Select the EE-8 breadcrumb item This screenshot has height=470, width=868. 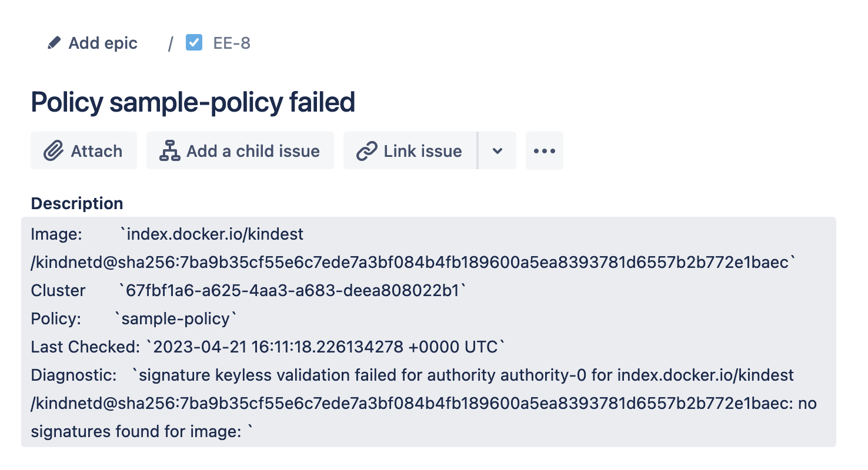point(231,42)
